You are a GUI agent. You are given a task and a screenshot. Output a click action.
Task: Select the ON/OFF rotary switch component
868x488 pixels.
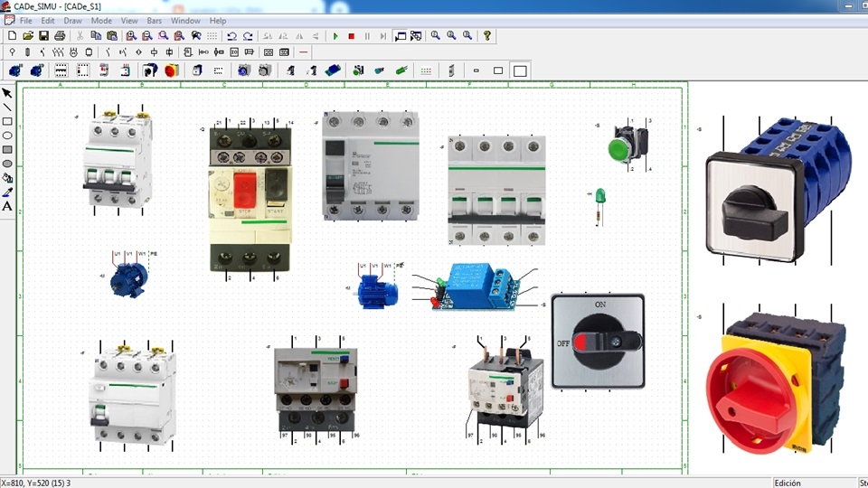tap(598, 342)
